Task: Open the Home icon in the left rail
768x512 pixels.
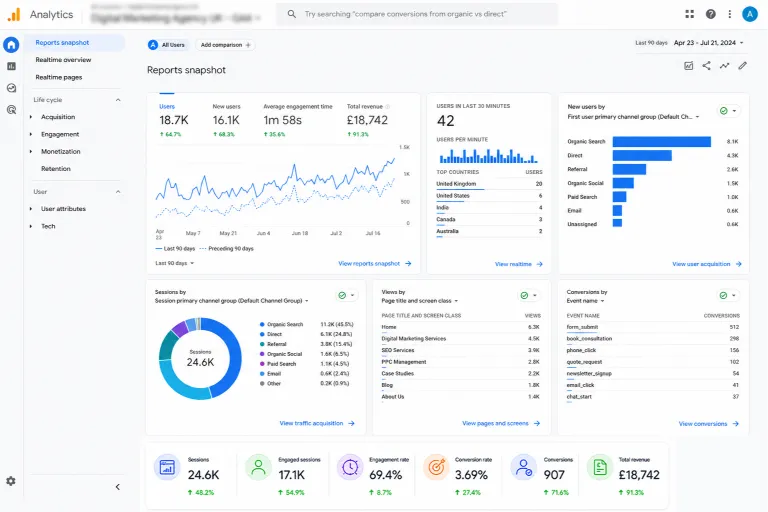Action: 11,45
